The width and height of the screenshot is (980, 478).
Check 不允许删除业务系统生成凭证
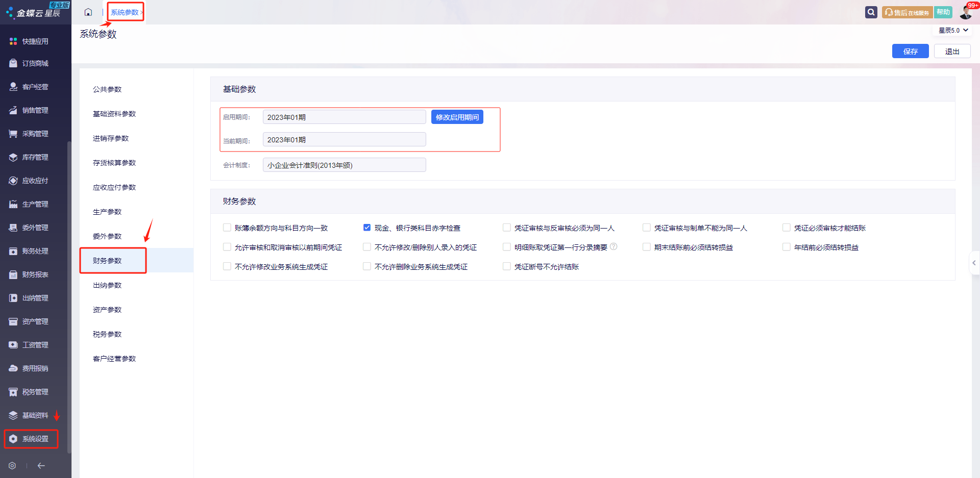(367, 266)
